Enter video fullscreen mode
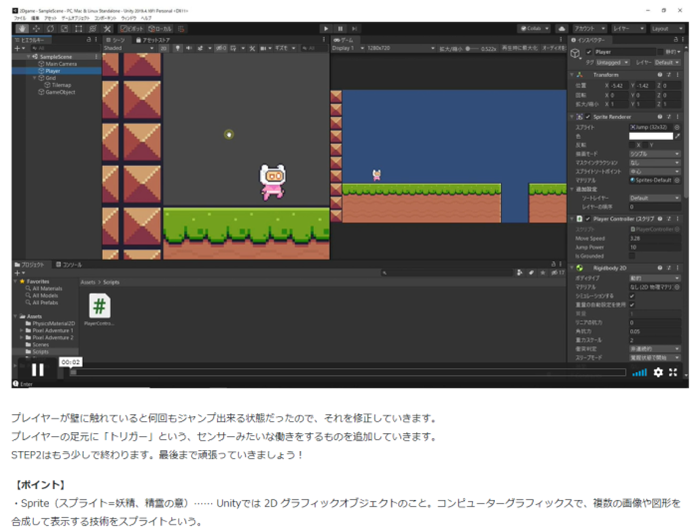 click(x=673, y=372)
